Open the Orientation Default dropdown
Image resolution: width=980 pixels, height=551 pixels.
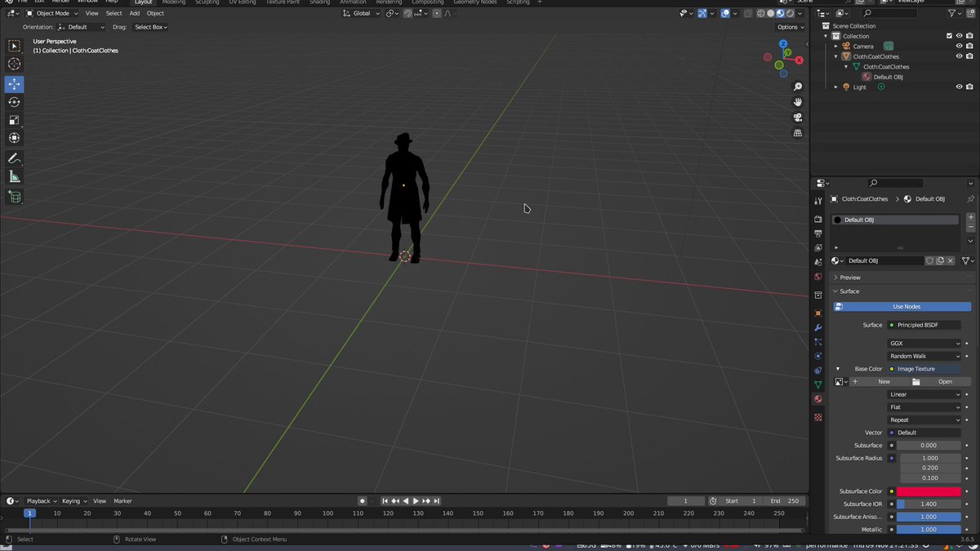81,27
